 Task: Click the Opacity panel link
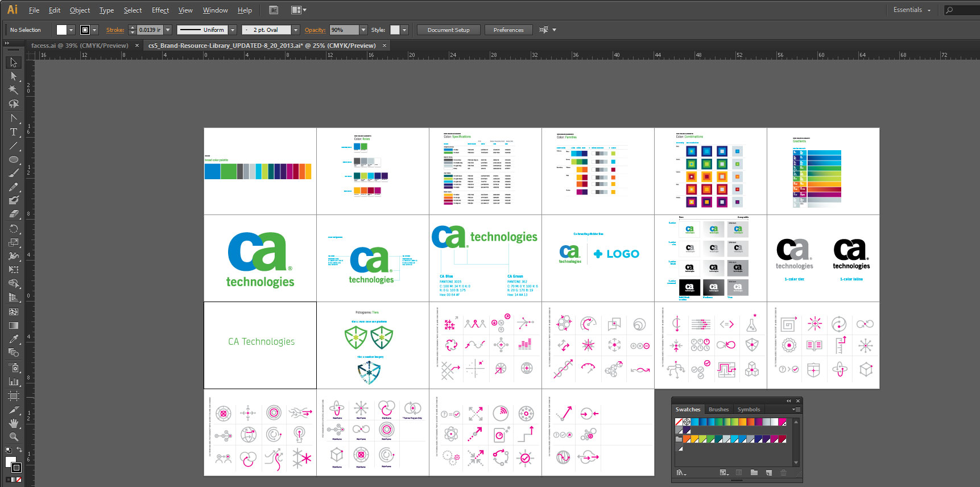pos(315,30)
